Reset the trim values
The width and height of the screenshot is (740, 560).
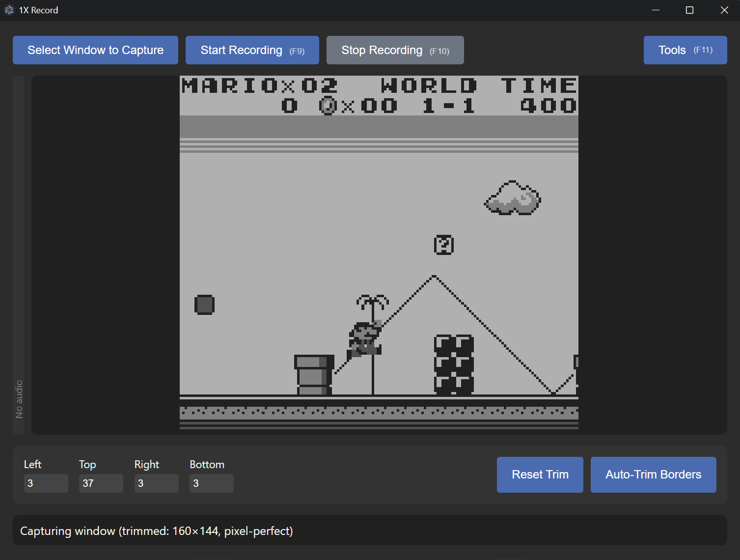coord(540,475)
